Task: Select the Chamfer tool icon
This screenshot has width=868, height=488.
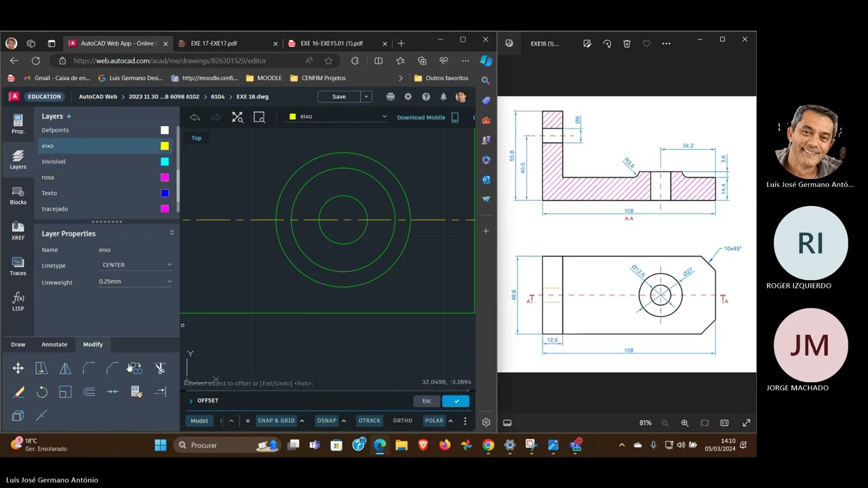Action: coord(113,368)
